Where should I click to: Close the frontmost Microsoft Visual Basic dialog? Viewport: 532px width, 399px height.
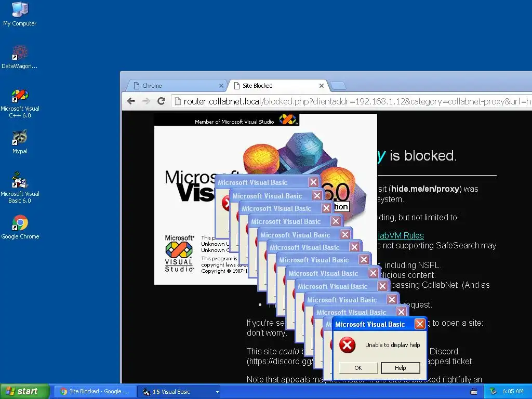(420, 324)
